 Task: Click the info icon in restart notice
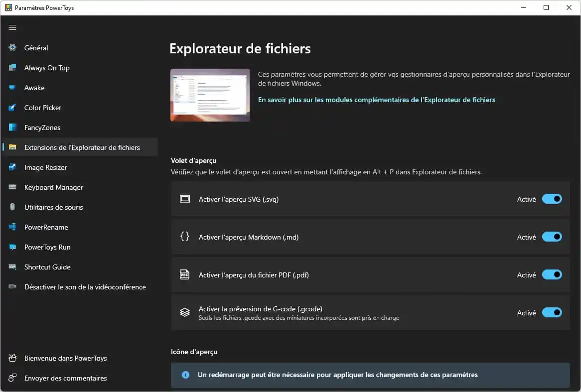point(185,375)
